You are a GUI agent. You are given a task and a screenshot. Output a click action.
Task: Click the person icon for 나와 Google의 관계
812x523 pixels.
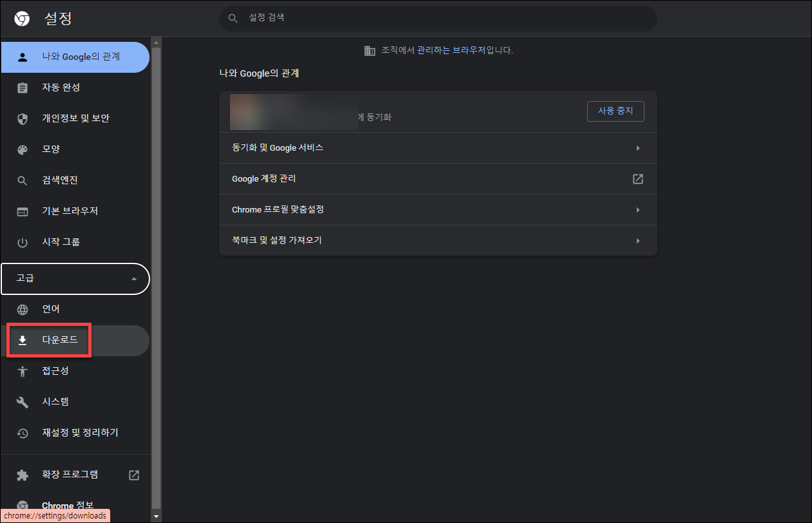coord(23,57)
